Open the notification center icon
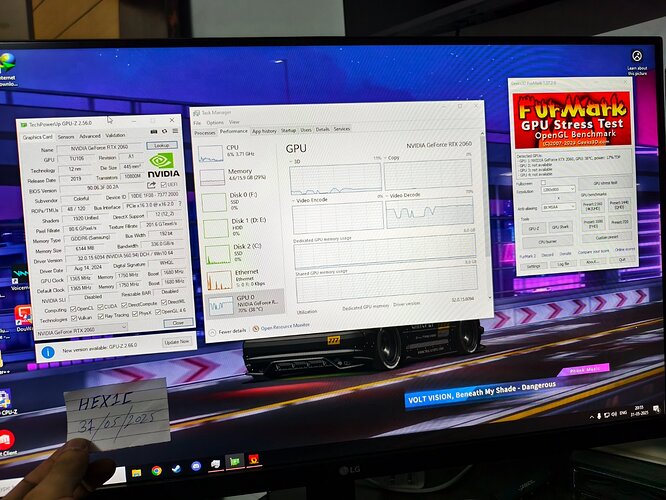666x500 pixels. (656, 409)
